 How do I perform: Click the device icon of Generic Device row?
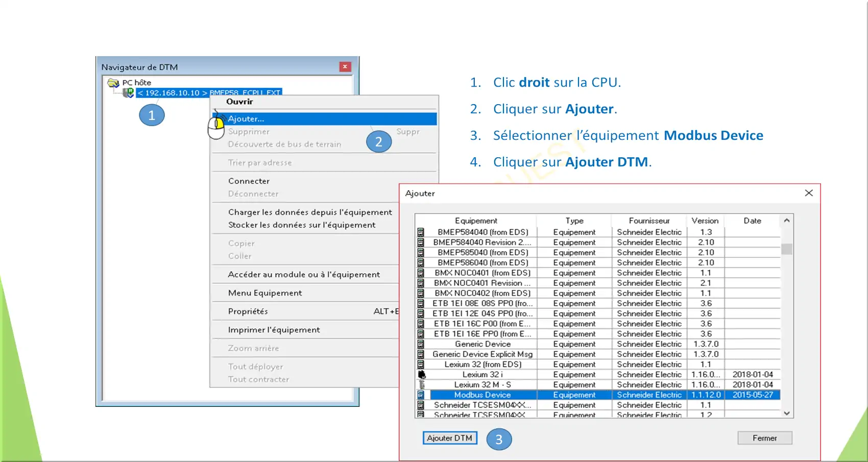coord(421,344)
